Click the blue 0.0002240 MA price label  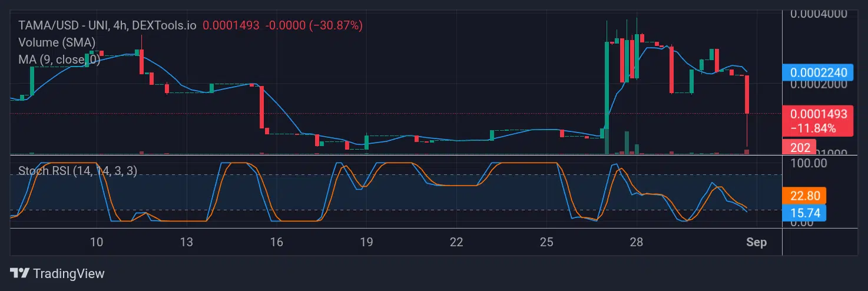818,73
